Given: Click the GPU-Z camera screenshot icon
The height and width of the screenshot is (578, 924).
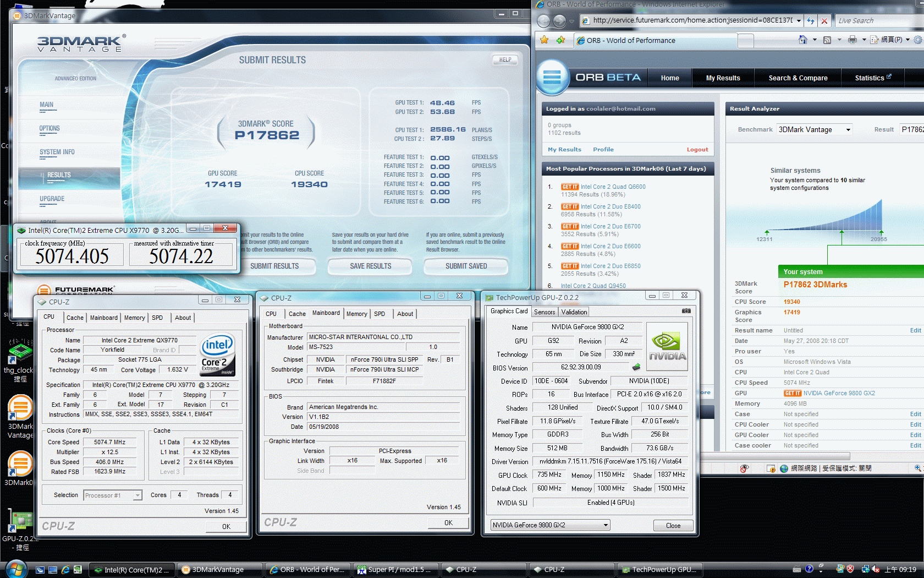Looking at the screenshot, I should point(686,311).
